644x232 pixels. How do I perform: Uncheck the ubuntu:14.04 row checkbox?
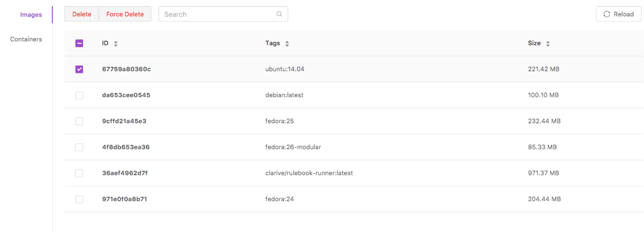(x=79, y=69)
